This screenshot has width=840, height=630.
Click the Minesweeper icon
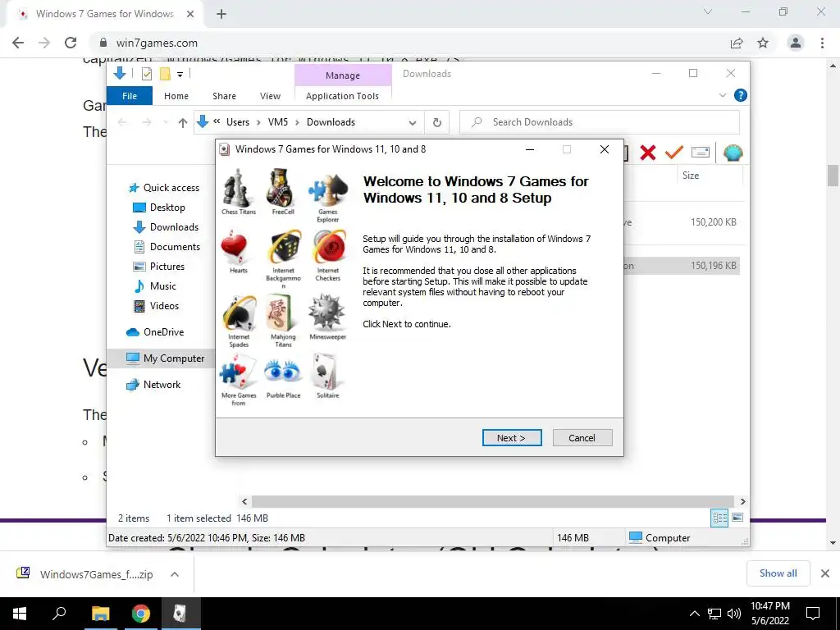click(x=326, y=313)
